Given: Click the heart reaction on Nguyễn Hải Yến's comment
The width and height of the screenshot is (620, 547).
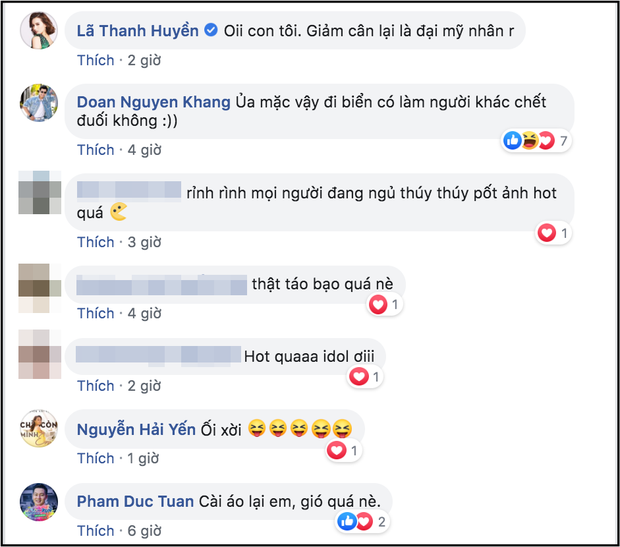Looking at the screenshot, I should (337, 450).
